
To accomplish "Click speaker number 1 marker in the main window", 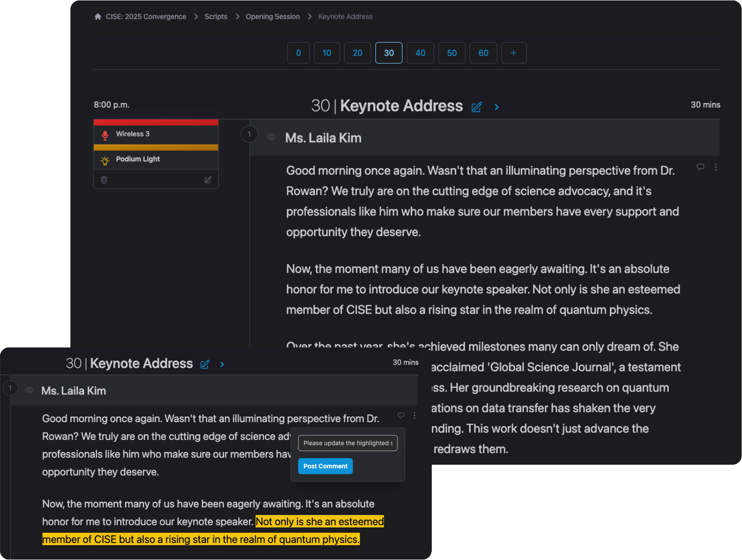I will (249, 134).
